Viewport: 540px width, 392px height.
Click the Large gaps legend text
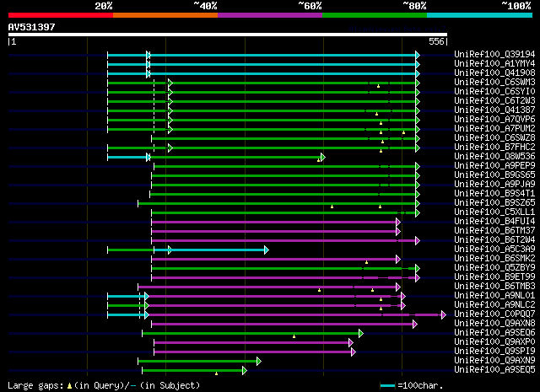(104, 386)
